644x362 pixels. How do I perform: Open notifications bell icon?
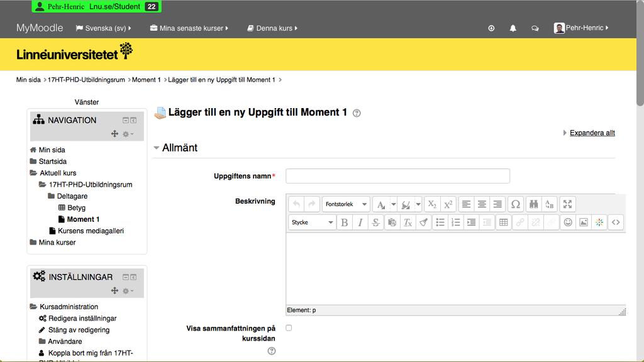click(513, 28)
